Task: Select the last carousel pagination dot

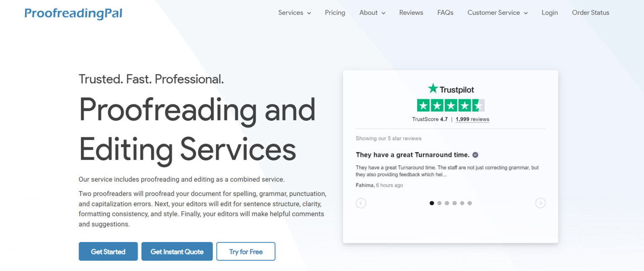Action: [470, 203]
